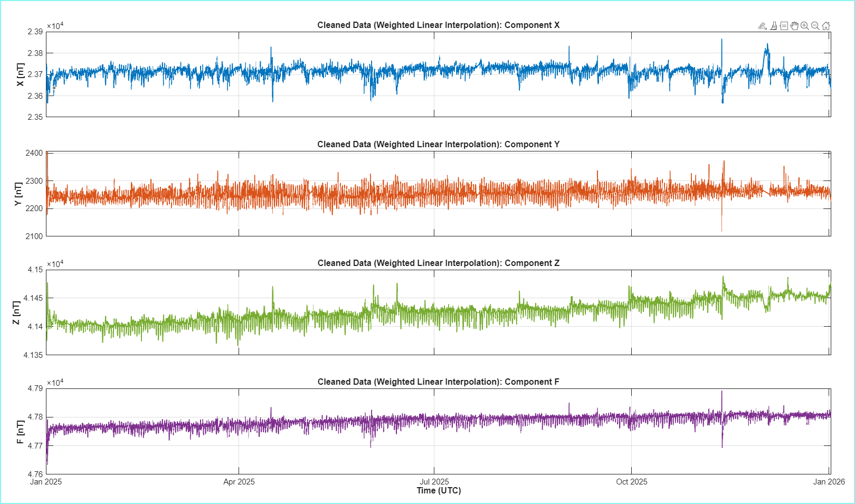Select the Pan hand tool
Screen dimensions: 855x504
click(794, 26)
